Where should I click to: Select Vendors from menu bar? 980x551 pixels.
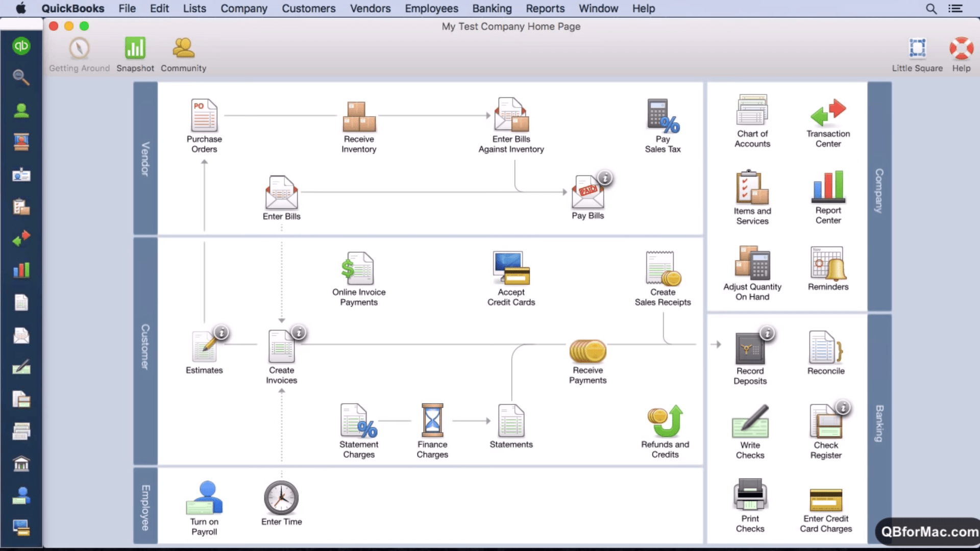[x=370, y=8]
